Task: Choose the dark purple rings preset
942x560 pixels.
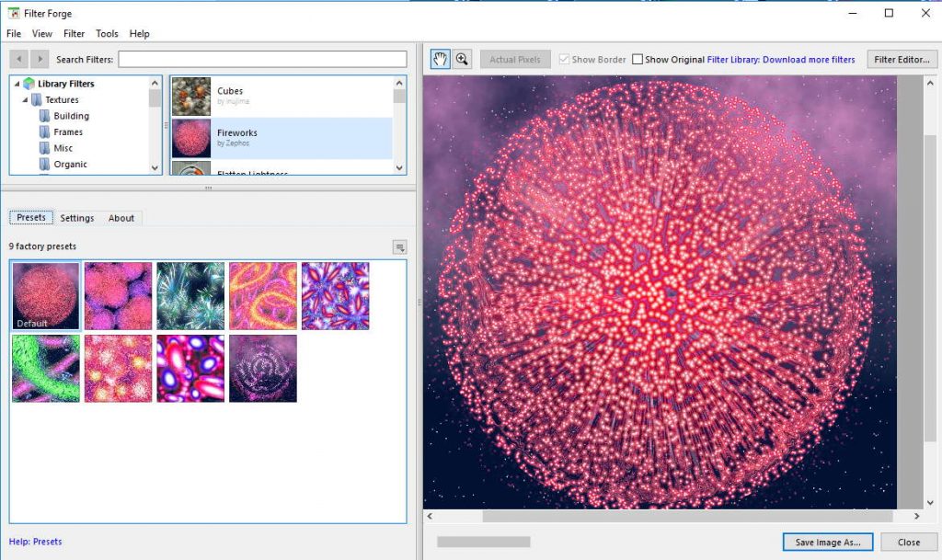Action: click(x=263, y=369)
